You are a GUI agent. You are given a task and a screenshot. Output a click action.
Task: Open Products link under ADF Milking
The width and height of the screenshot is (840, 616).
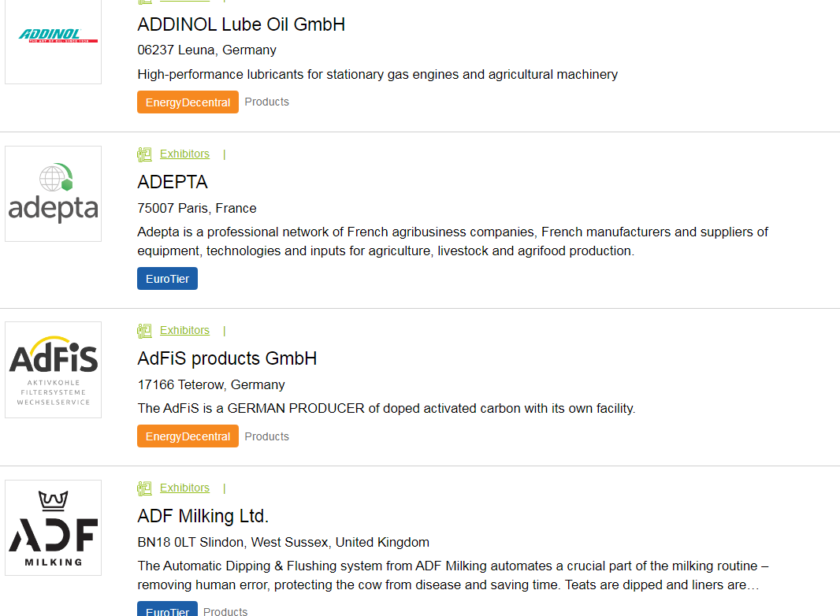(225, 611)
